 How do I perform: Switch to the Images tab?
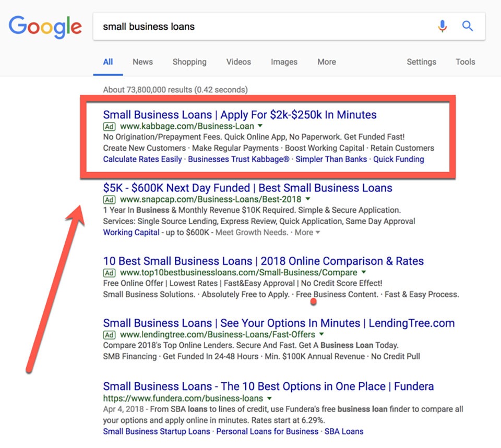click(284, 62)
